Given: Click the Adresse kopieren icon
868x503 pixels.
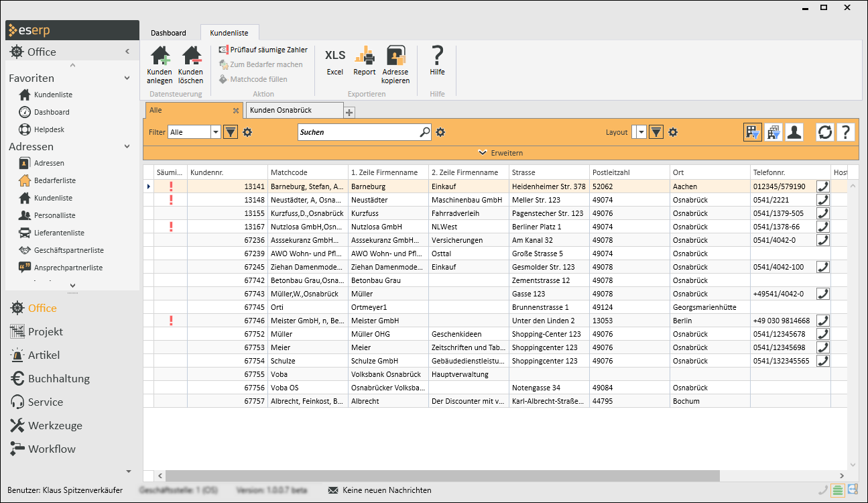Looking at the screenshot, I should [x=395, y=56].
